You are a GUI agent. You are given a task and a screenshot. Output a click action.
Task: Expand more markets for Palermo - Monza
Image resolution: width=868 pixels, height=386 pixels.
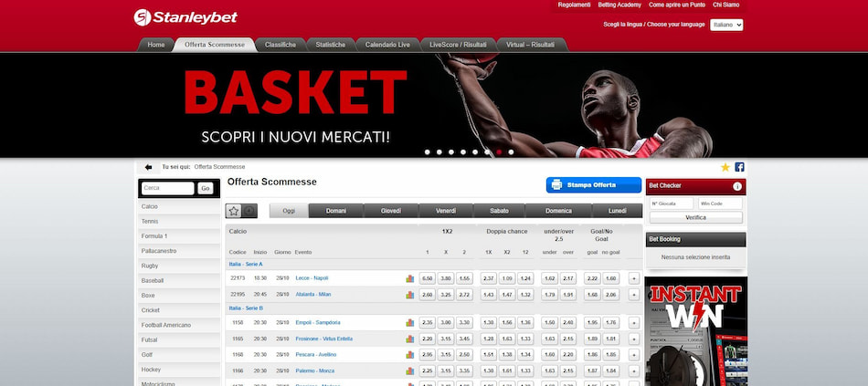634,371
